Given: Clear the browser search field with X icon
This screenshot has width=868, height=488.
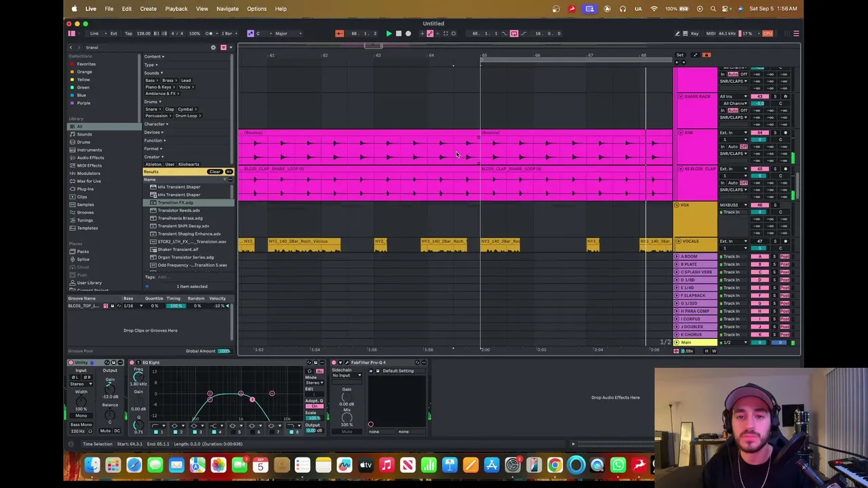Looking at the screenshot, I should (x=213, y=47).
